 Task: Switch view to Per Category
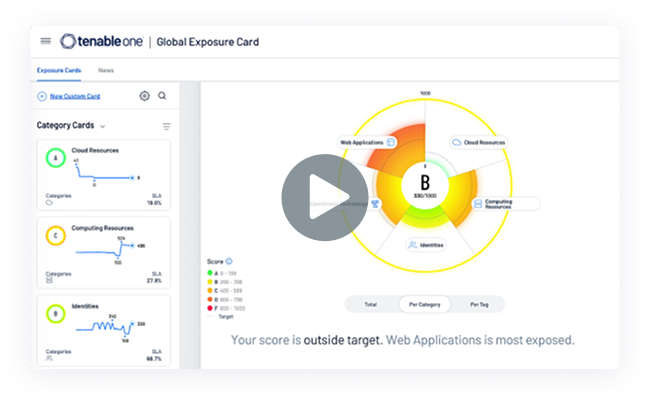tap(426, 302)
